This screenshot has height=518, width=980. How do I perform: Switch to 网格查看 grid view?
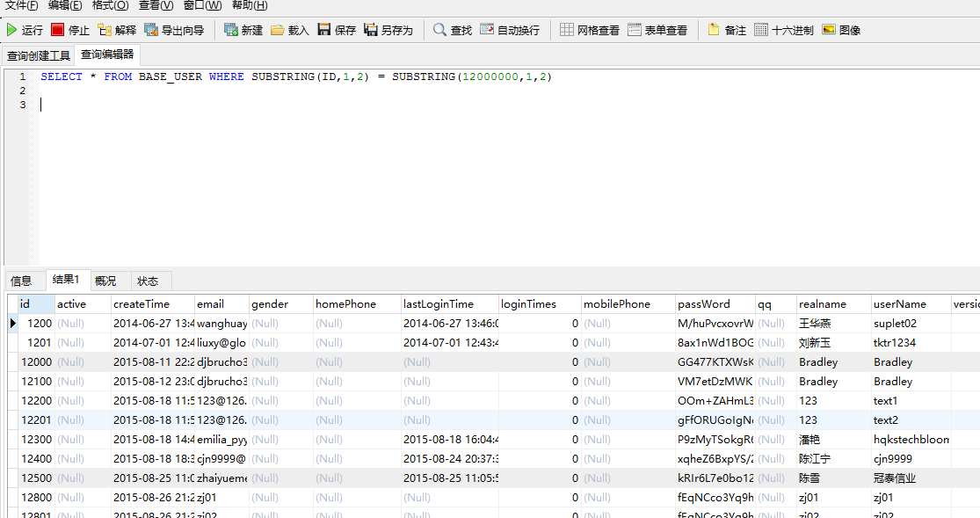click(x=590, y=30)
